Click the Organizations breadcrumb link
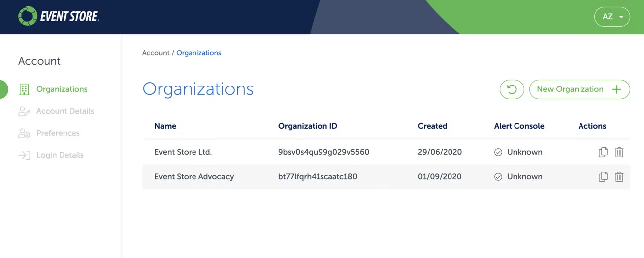The width and height of the screenshot is (644, 258). point(199,53)
